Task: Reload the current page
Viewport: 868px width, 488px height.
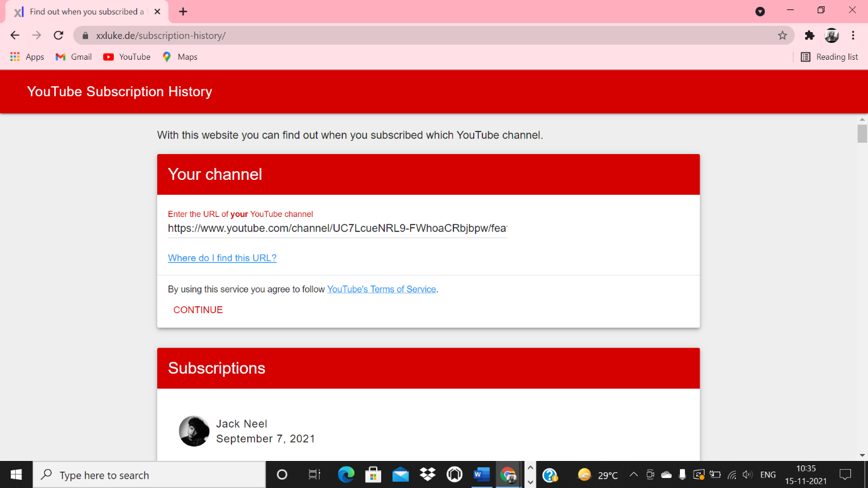Action: point(58,35)
